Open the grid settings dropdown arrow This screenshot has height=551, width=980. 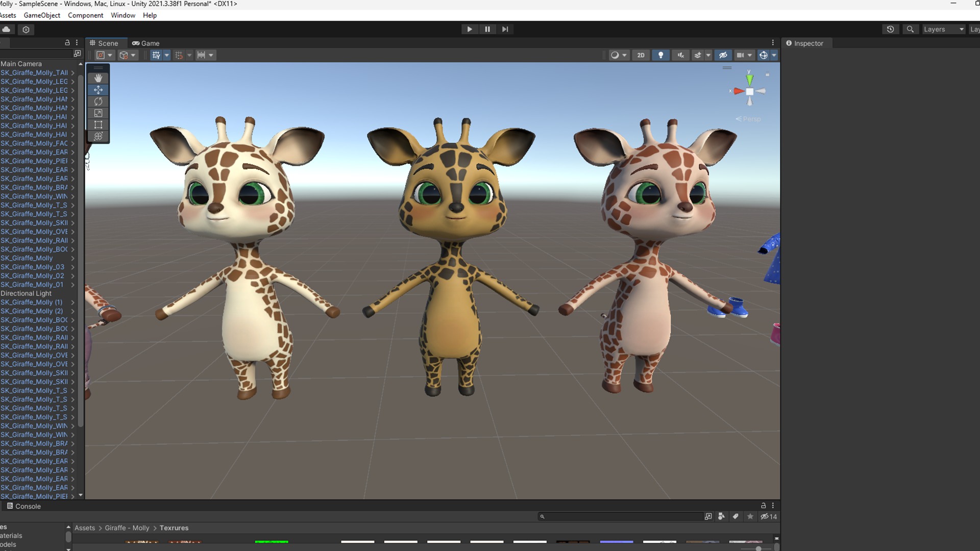[x=166, y=55]
